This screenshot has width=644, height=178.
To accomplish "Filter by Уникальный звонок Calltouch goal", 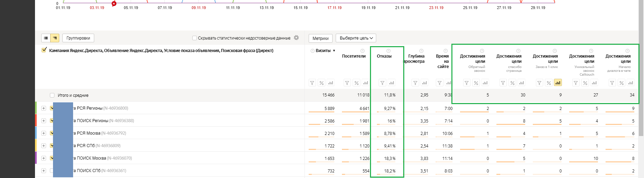I will 576,83.
